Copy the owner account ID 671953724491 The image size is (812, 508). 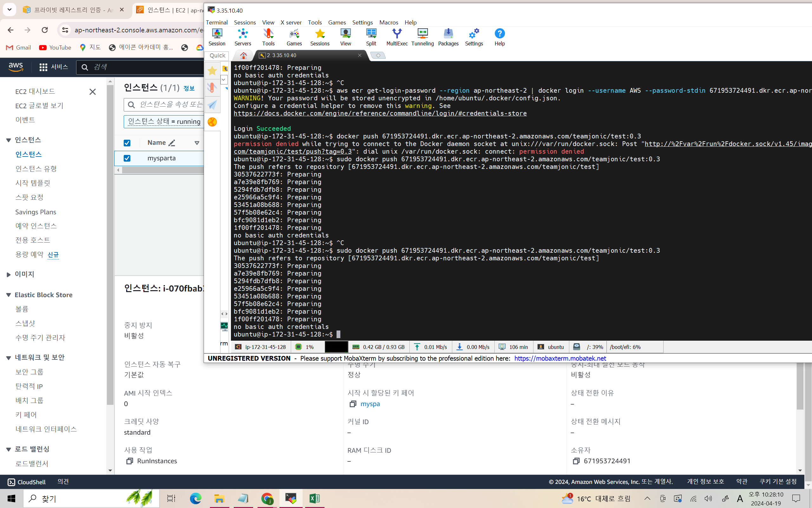pos(576,461)
